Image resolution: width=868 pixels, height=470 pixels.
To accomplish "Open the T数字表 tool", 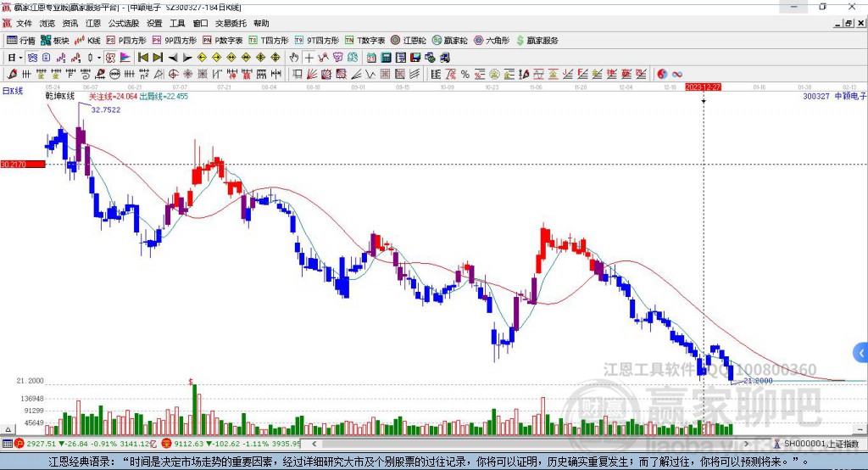I will [x=364, y=41].
